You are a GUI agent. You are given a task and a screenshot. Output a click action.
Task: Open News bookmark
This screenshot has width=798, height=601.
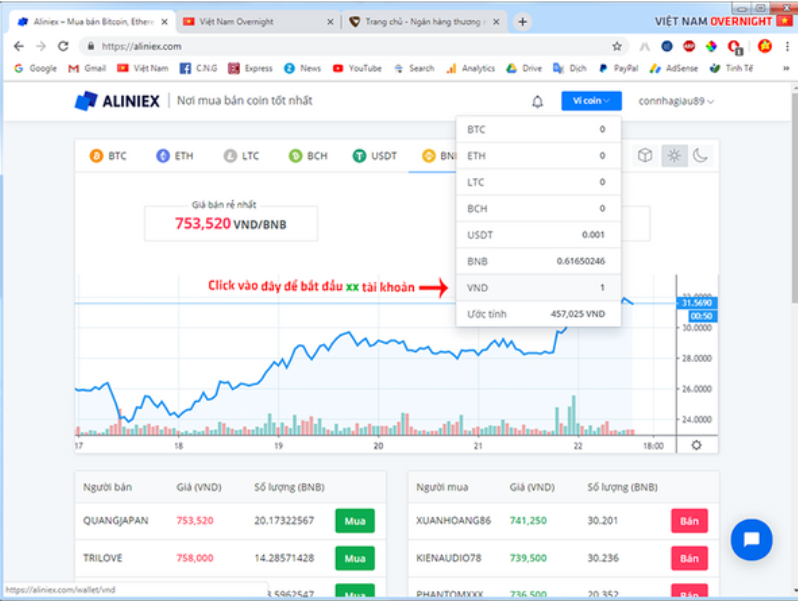(302, 68)
